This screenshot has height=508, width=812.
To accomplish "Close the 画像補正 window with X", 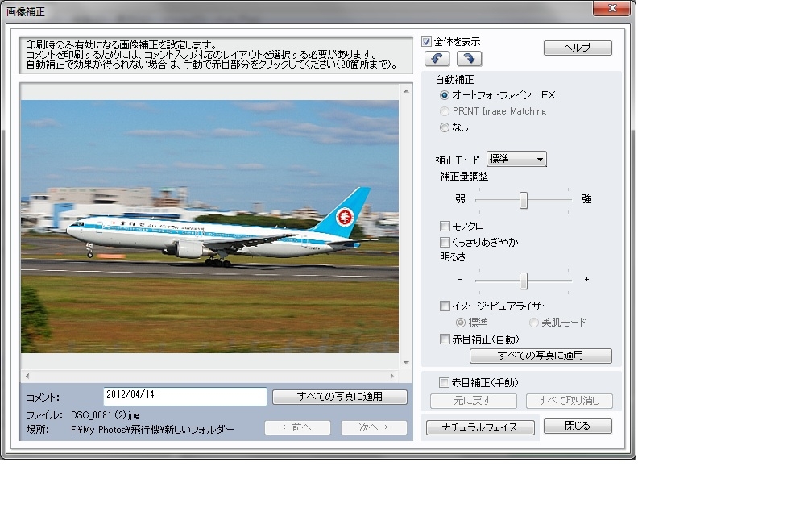I will 611,8.
